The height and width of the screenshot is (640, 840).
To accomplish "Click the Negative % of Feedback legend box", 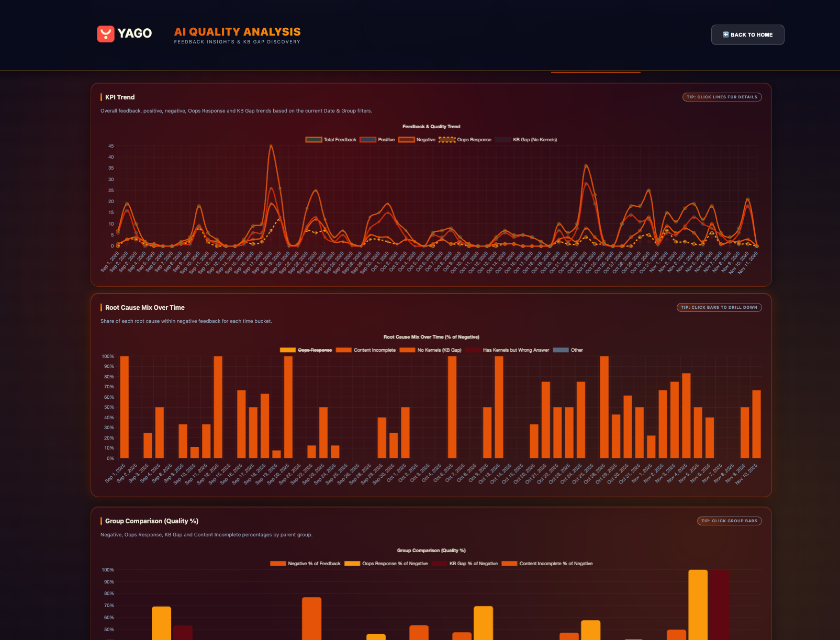I will point(278,564).
